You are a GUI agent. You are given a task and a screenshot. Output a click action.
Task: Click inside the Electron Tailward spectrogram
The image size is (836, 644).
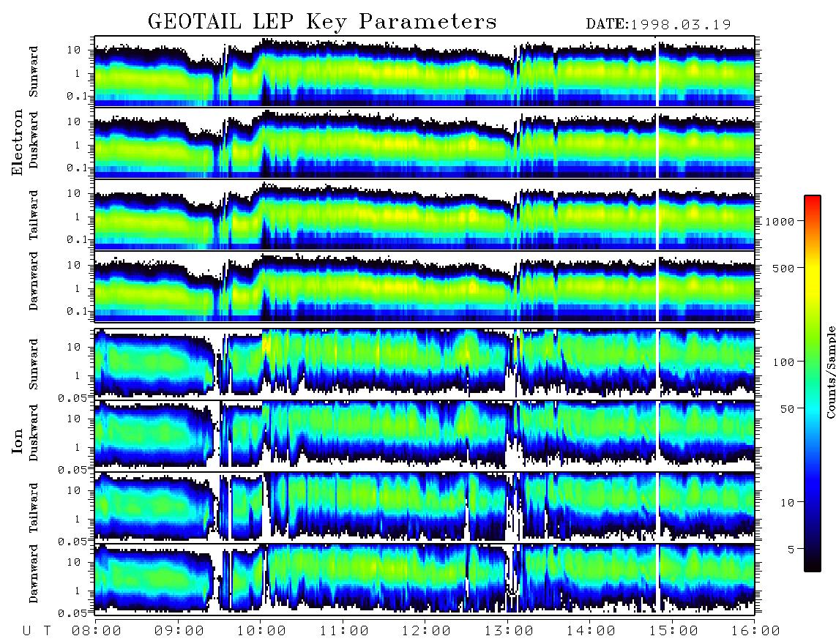click(425, 214)
